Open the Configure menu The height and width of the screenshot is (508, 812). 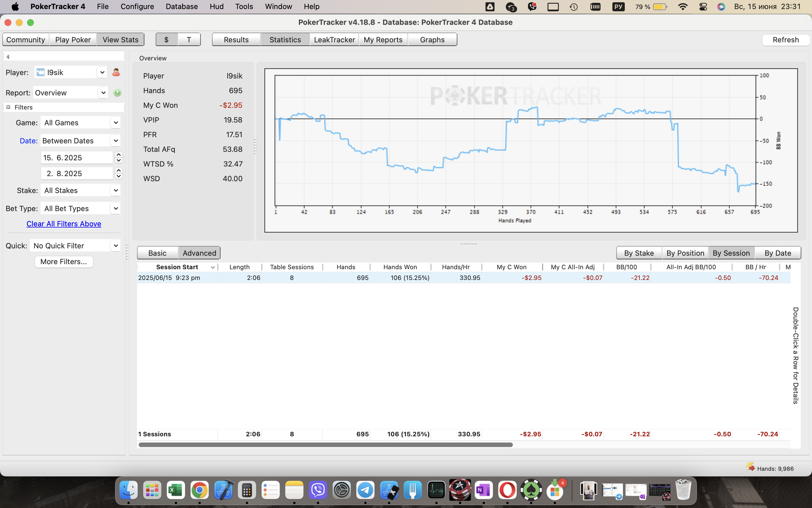tap(137, 6)
